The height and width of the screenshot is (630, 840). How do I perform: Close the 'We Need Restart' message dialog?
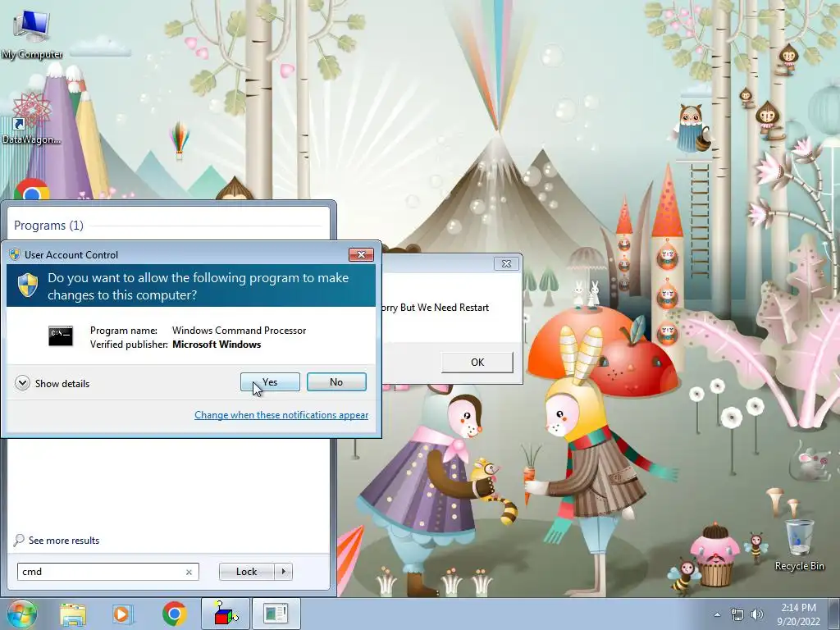(506, 263)
